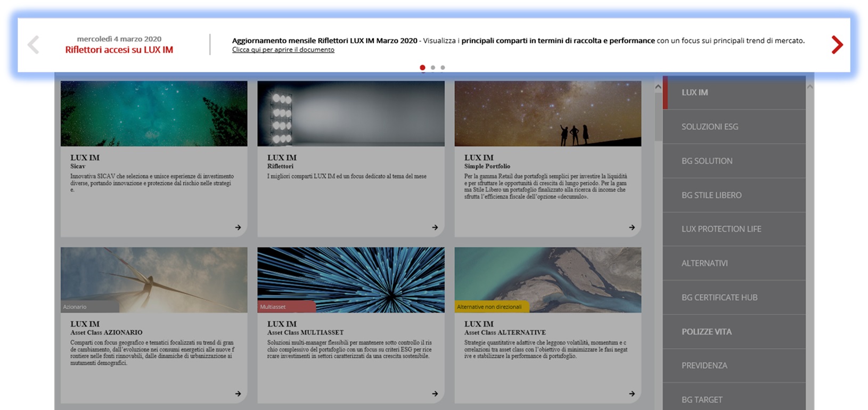This screenshot has height=410, width=868.
Task: Open the LUX IM Sicav card title
Action: point(85,158)
